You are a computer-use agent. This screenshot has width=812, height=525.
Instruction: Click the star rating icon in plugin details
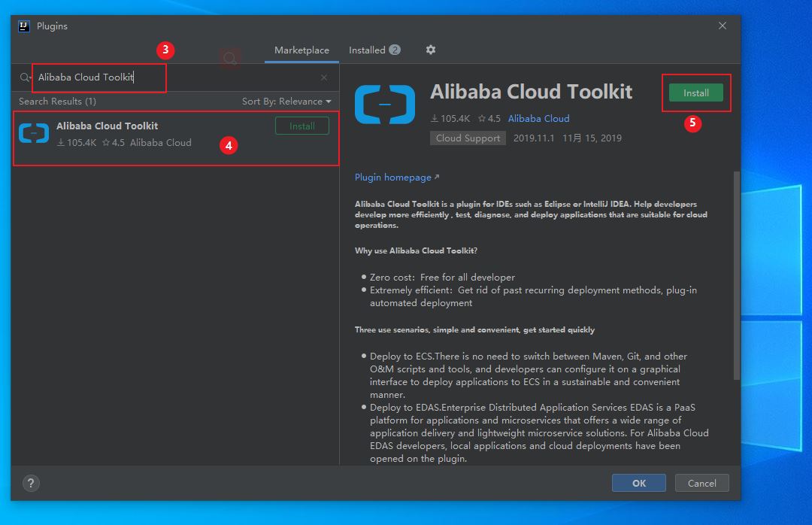pos(482,119)
